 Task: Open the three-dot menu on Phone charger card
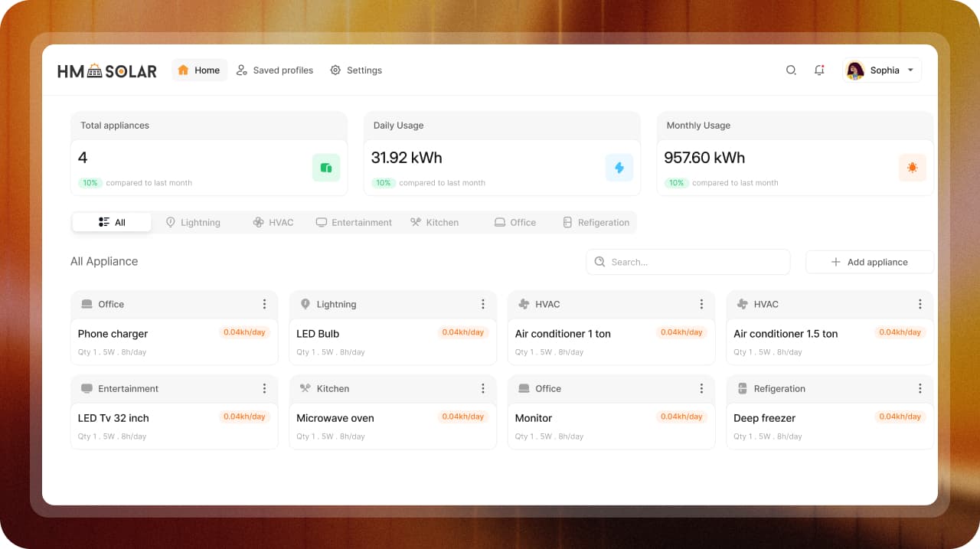coord(264,304)
